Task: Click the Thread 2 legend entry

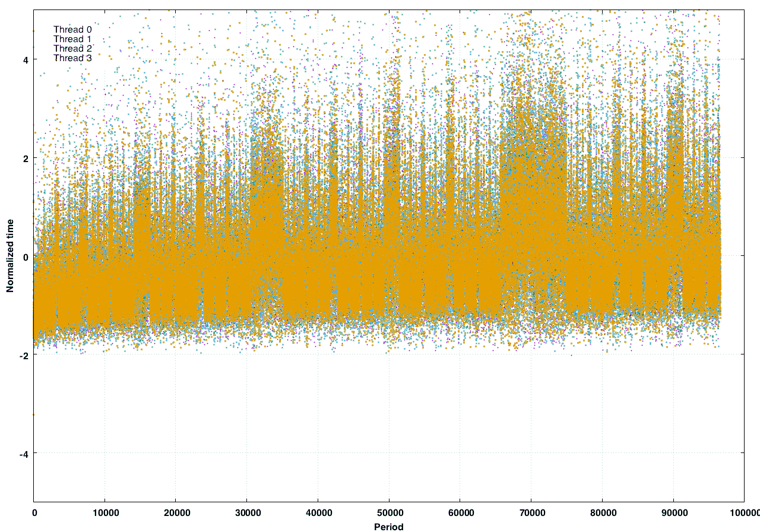Action: (x=72, y=48)
